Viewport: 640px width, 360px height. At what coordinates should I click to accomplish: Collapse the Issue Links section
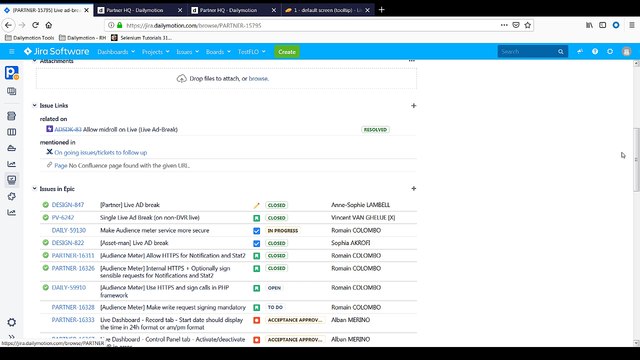tap(34, 105)
